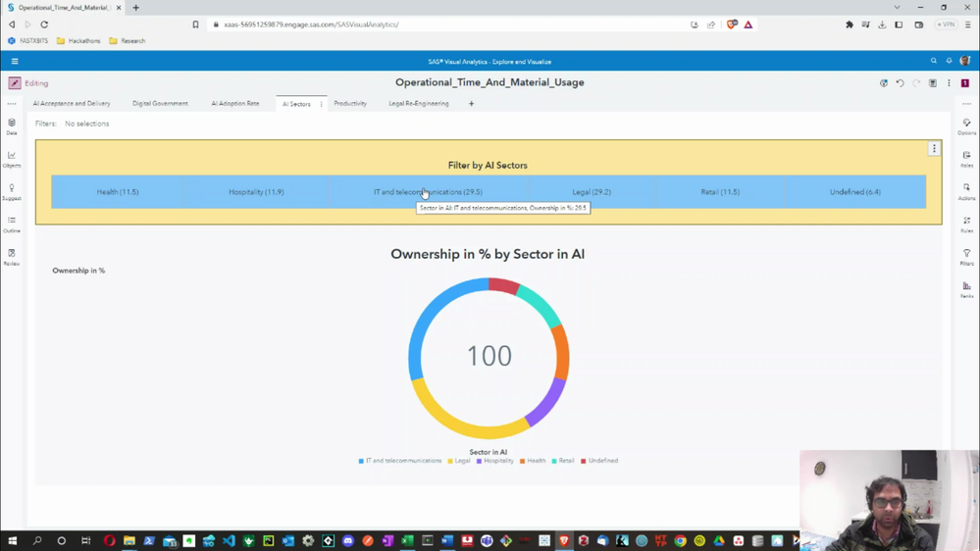Viewport: 980px width, 551px height.
Task: Open Windows taskbar search
Action: (37, 540)
